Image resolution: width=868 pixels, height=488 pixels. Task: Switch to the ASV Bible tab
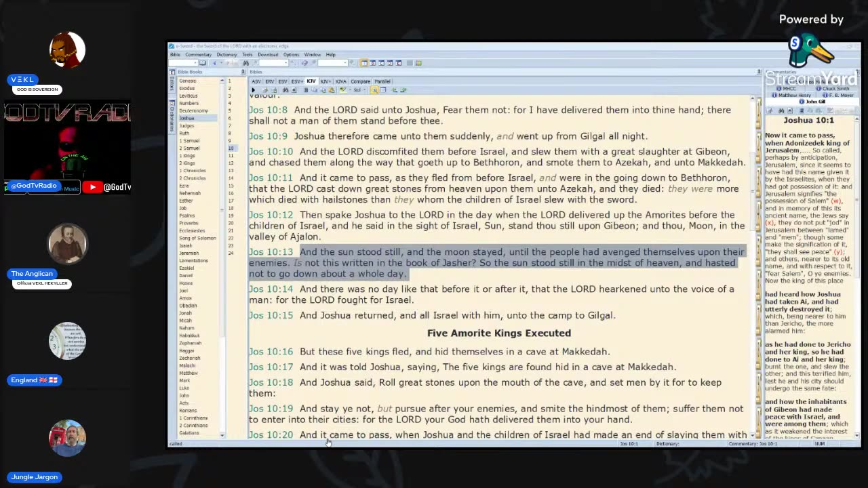coord(256,81)
